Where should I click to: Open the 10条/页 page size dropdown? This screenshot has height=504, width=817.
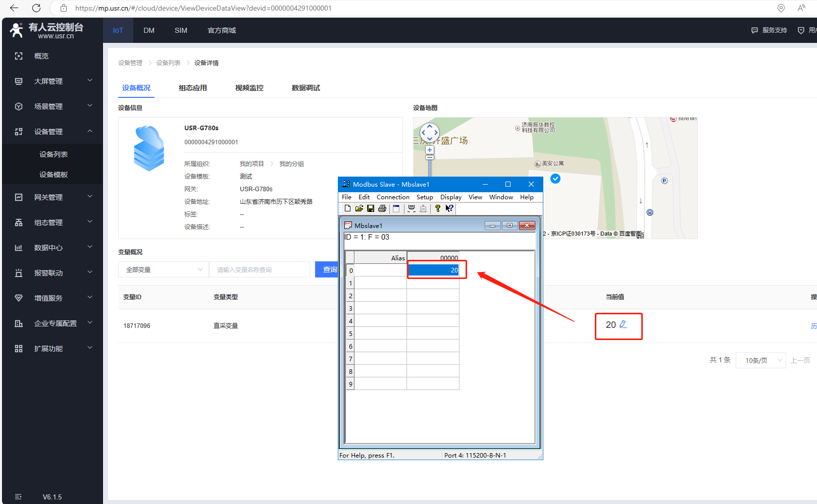(760, 360)
